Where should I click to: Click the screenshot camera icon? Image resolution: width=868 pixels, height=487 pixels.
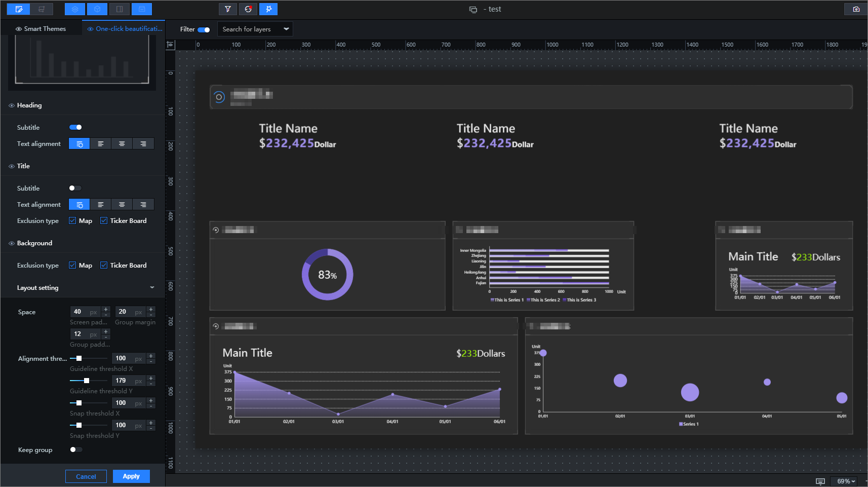tap(856, 9)
